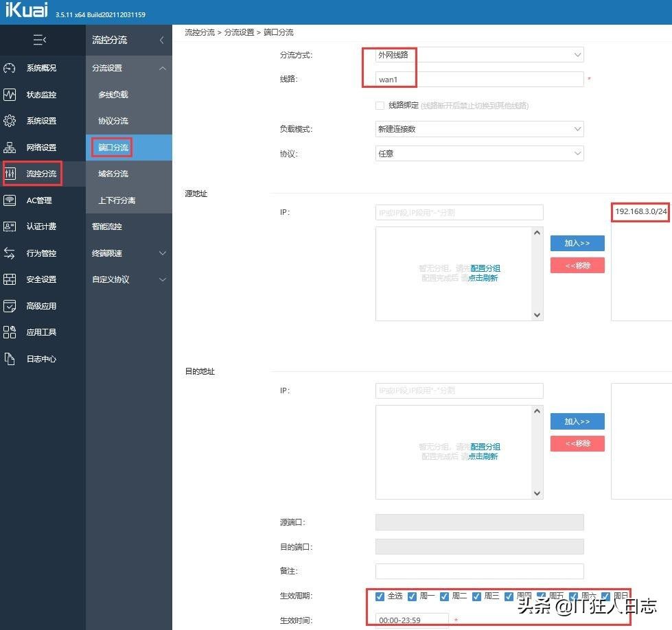Click the AC管理 icon
This screenshot has height=630, width=672.
(10, 200)
